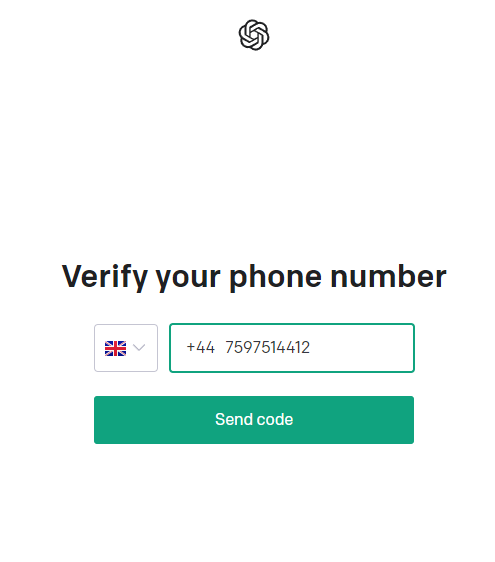495x562 pixels.
Task: Click the UK flag icon
Action: coord(115,348)
